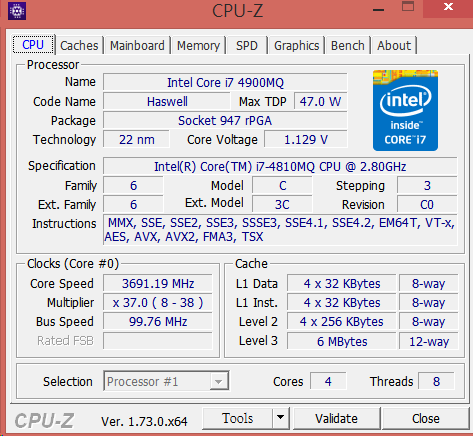The height and width of the screenshot is (436, 473).
Task: Click the Close button at bottom
Action: [426, 418]
